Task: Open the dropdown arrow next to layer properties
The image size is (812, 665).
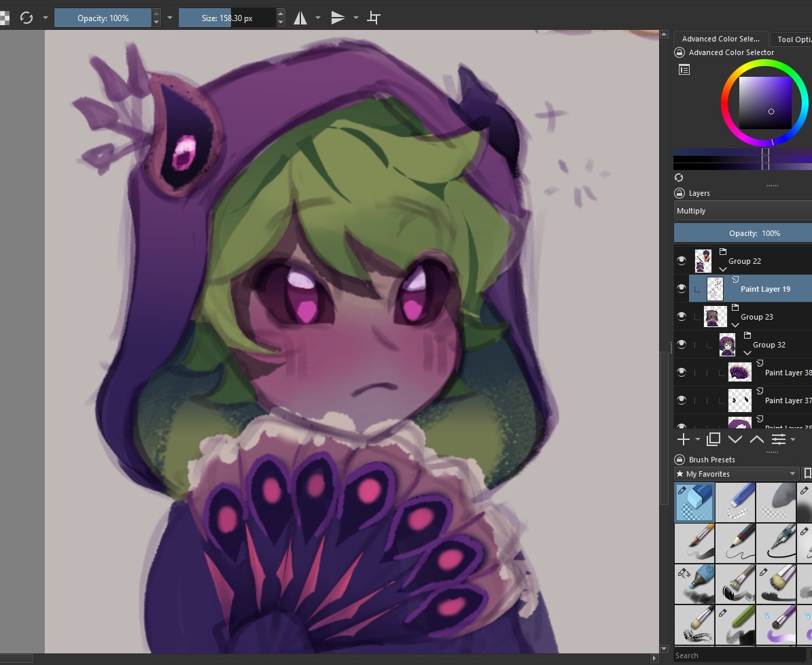Action: [793, 439]
